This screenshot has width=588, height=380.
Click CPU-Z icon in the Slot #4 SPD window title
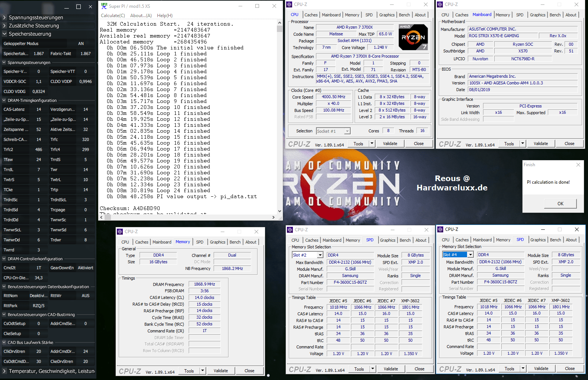coord(440,229)
